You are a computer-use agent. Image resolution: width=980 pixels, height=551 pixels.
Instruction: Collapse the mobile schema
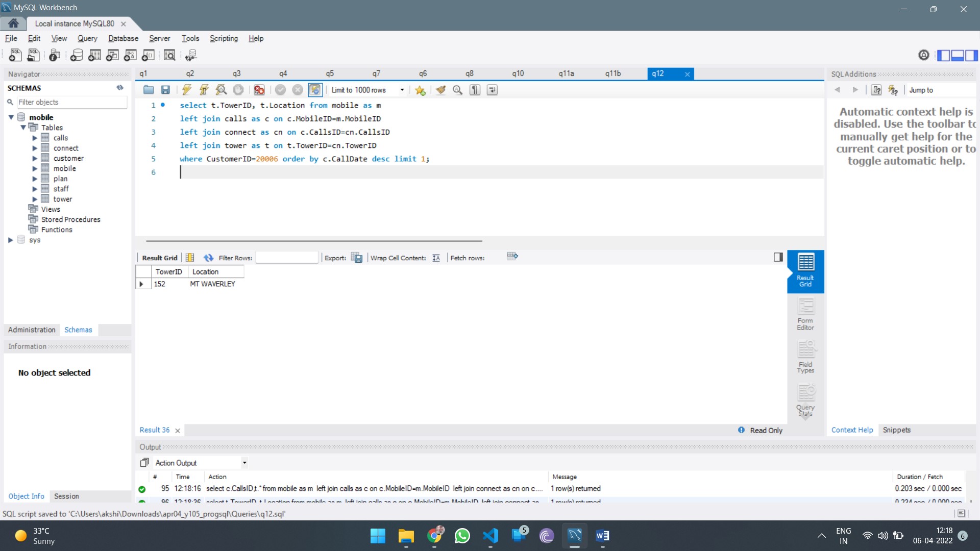point(11,117)
